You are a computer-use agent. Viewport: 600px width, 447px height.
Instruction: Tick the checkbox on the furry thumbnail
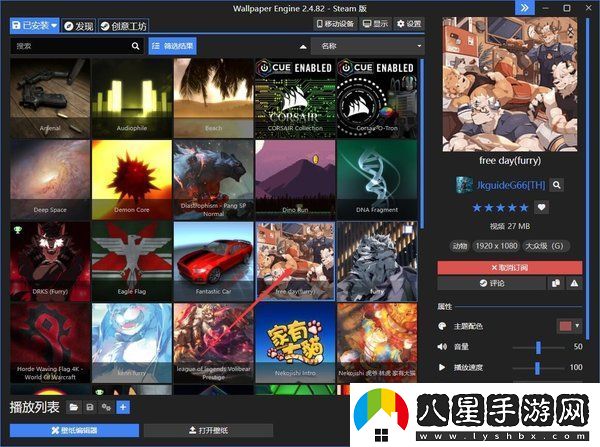pyautogui.click(x=408, y=229)
